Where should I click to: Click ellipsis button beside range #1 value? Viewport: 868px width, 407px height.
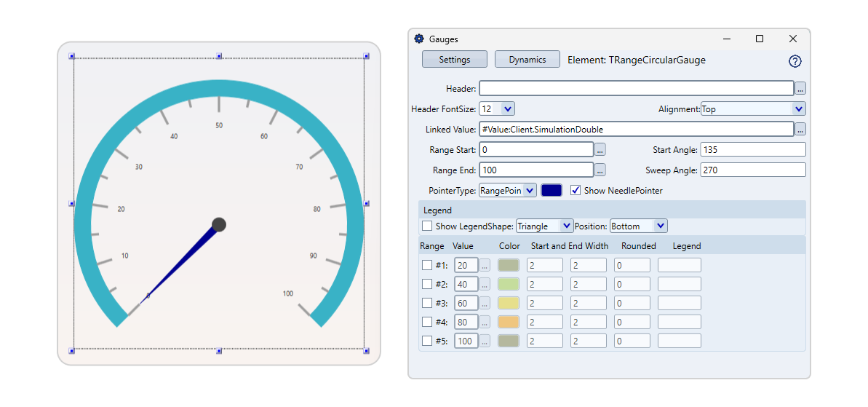coord(485,265)
